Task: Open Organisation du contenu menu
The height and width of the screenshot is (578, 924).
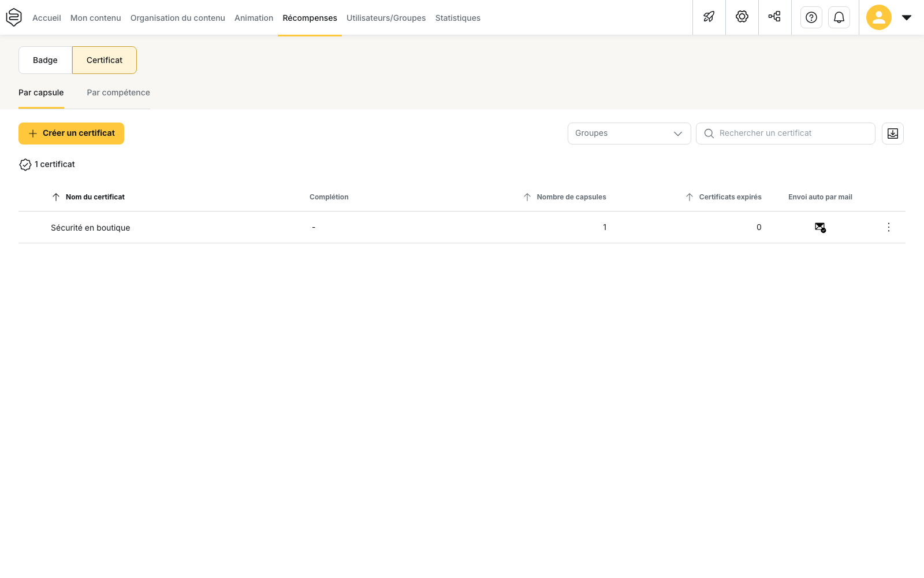Action: [178, 18]
